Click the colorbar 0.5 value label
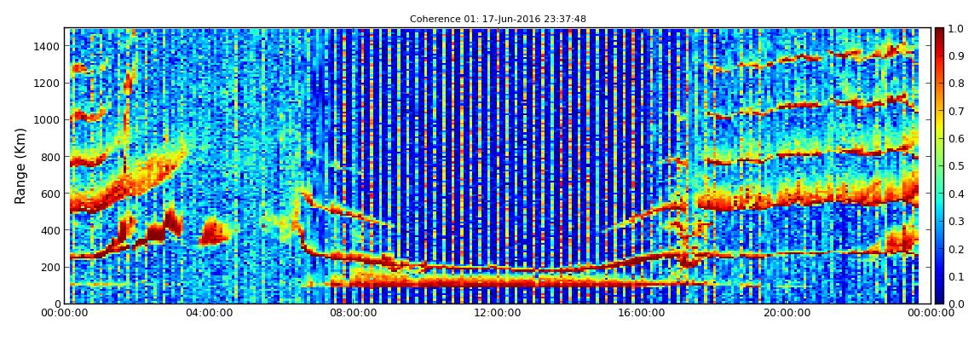The width and height of the screenshot is (980, 347). [958, 166]
